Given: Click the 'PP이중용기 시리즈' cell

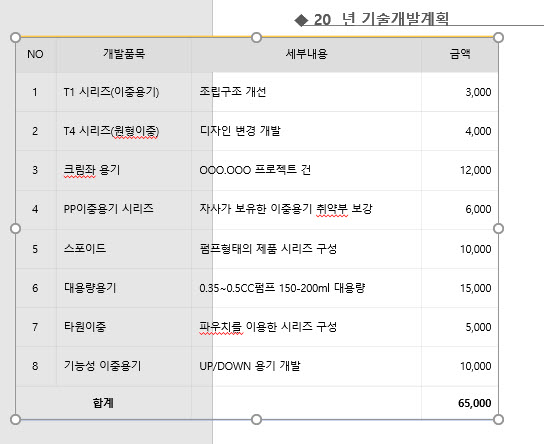Looking at the screenshot, I should (x=124, y=210).
